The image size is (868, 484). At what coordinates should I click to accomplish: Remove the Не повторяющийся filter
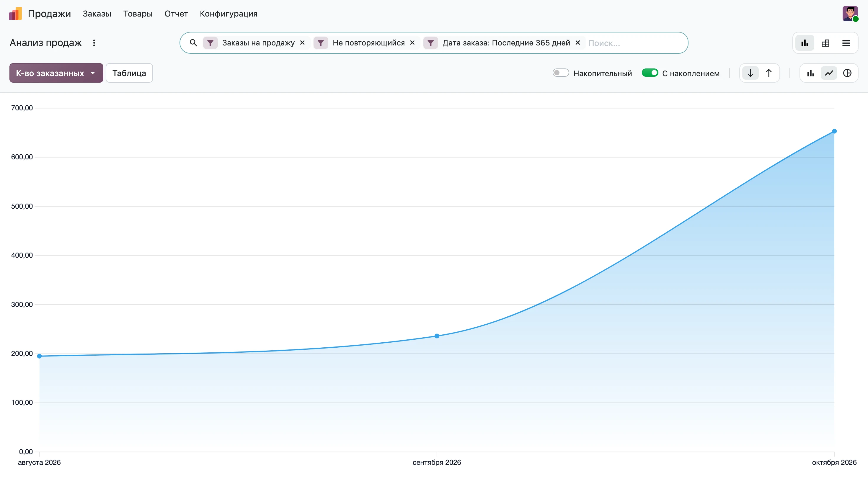tap(412, 43)
